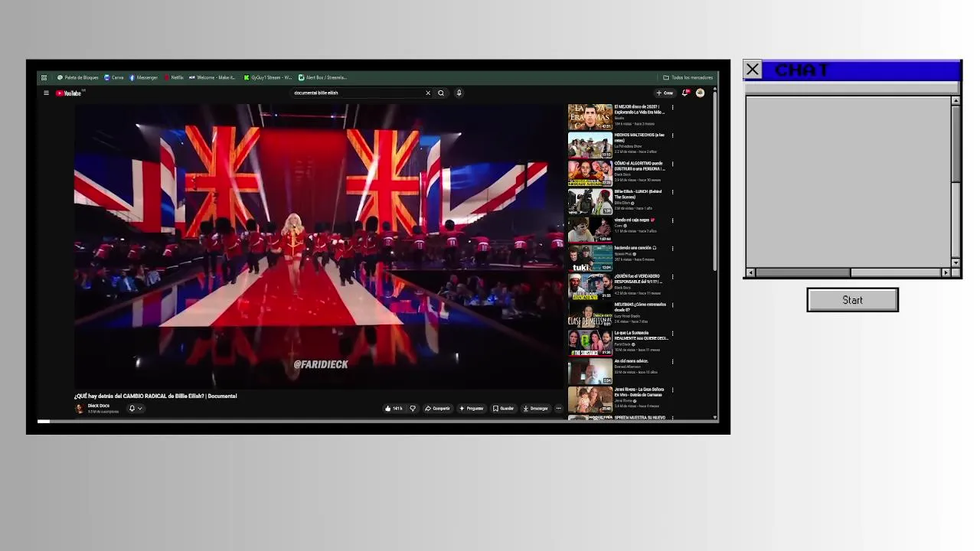Viewport: 980px width, 551px height.
Task: Dislike the video with the thumbs down
Action: click(413, 409)
